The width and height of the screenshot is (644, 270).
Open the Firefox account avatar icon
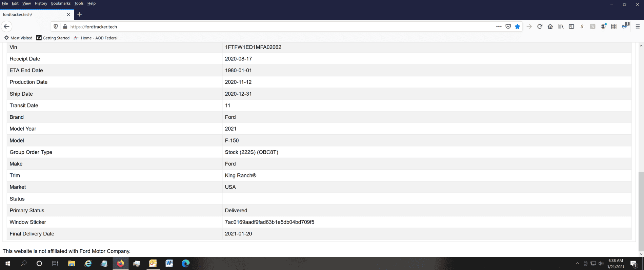603,26
